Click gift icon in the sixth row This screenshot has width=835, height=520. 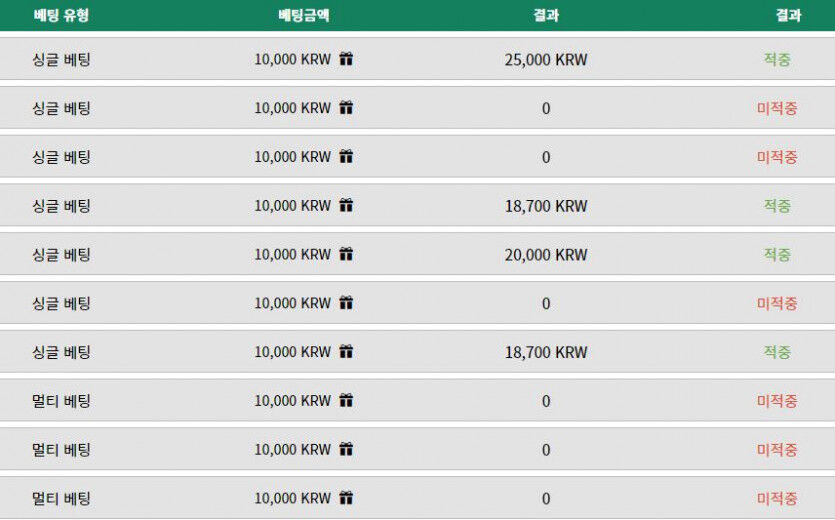click(346, 303)
